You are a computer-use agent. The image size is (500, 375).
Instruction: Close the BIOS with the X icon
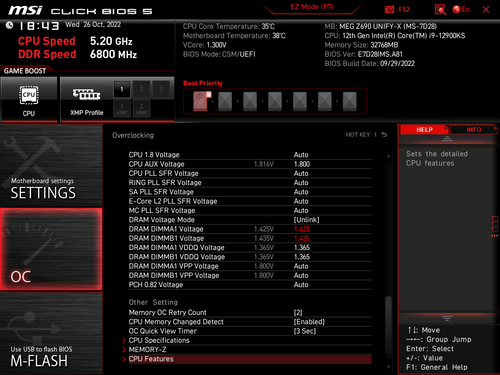point(486,10)
